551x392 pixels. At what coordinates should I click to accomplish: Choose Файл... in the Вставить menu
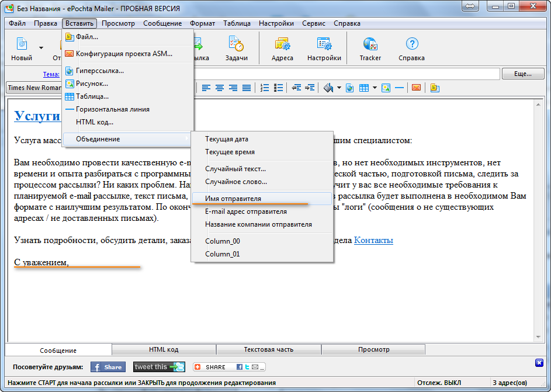coord(128,37)
